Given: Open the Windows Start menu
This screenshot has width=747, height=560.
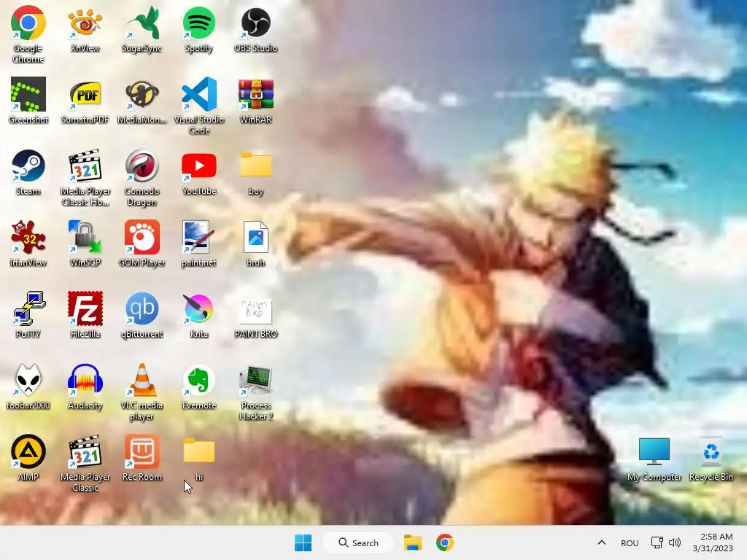Looking at the screenshot, I should 303,542.
